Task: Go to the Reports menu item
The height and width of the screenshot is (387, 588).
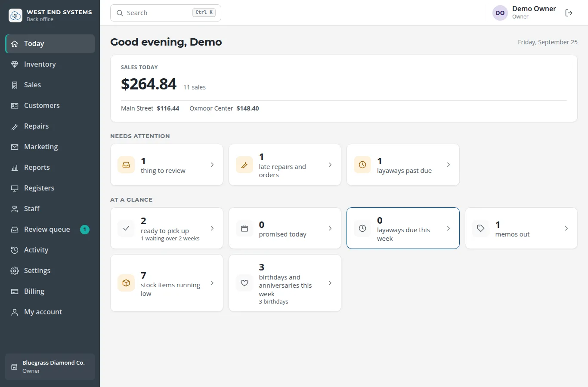Action: click(50, 167)
